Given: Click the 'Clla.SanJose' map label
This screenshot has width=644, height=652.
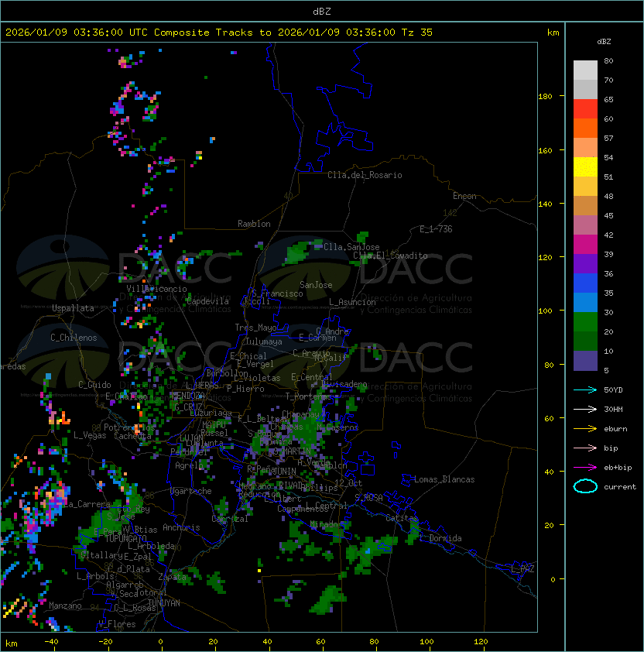Looking at the screenshot, I should [x=351, y=247].
